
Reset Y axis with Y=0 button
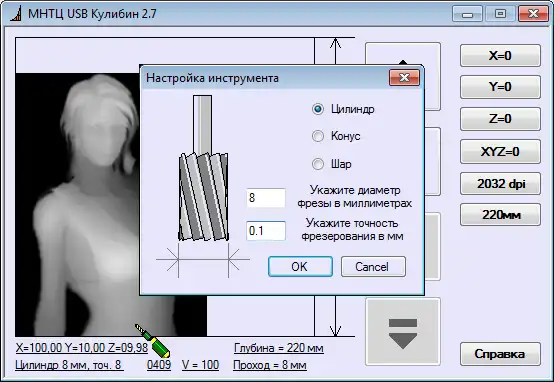(x=500, y=87)
